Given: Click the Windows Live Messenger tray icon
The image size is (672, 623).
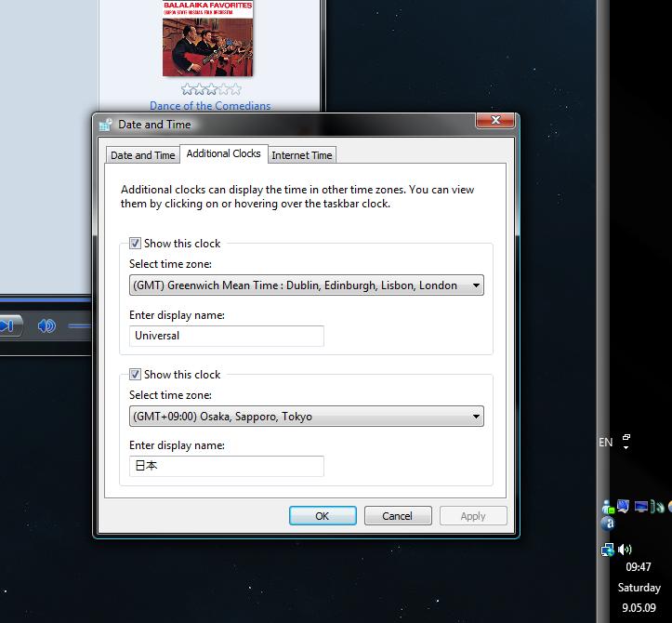Looking at the screenshot, I should point(608,507).
